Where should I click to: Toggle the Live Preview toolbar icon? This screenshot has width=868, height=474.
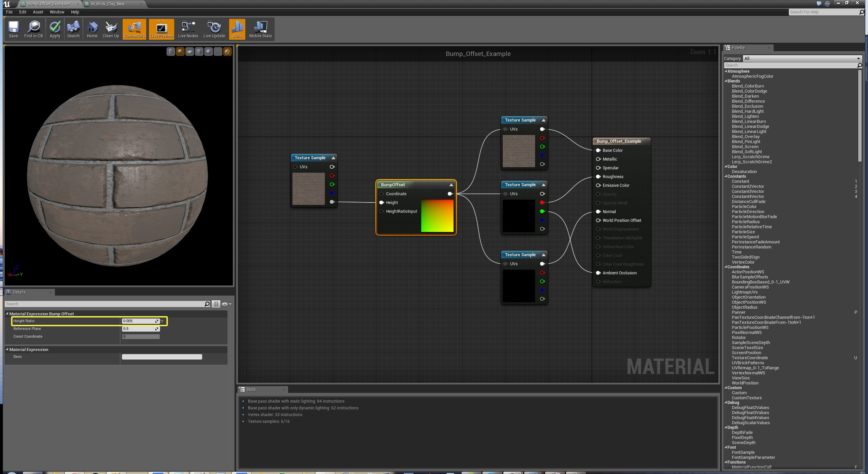pos(161,29)
